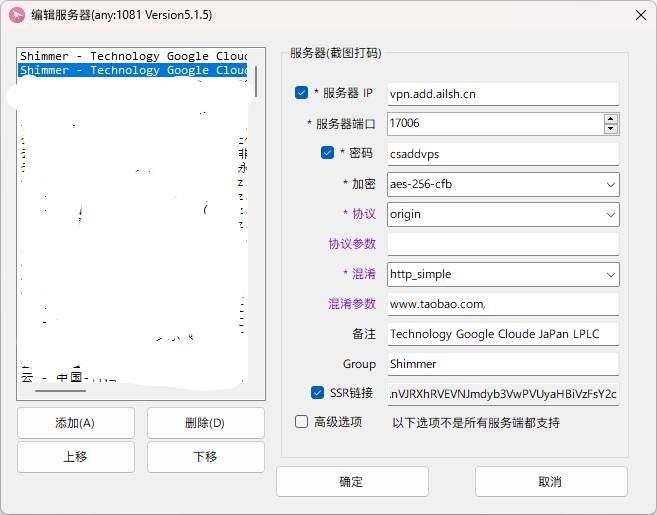Move server up with 上移 button
This screenshot has height=515, width=657.
(75, 456)
